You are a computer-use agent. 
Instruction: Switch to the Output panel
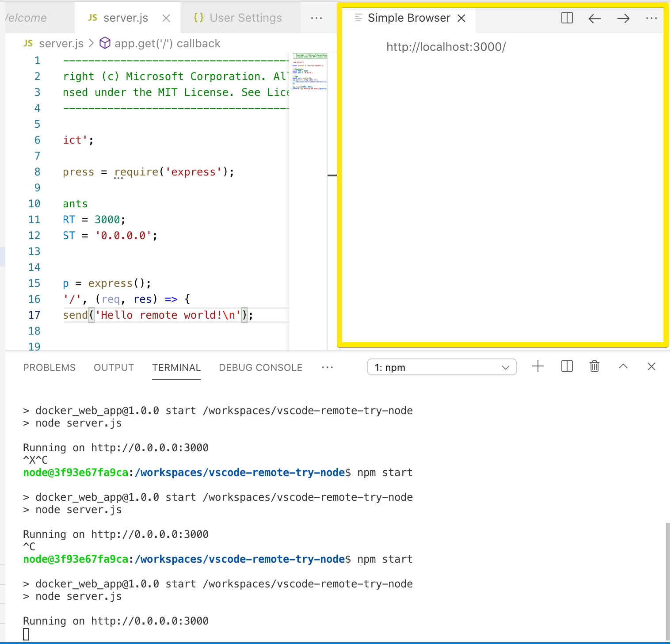tap(114, 367)
